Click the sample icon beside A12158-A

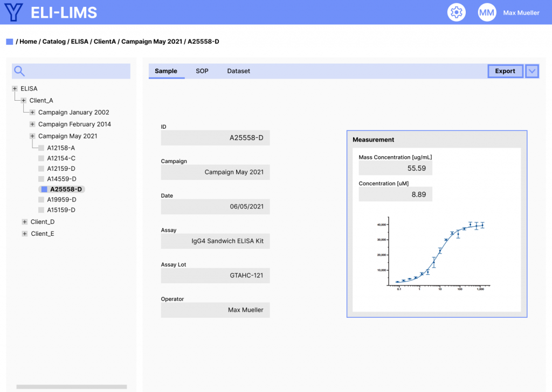[x=42, y=148]
